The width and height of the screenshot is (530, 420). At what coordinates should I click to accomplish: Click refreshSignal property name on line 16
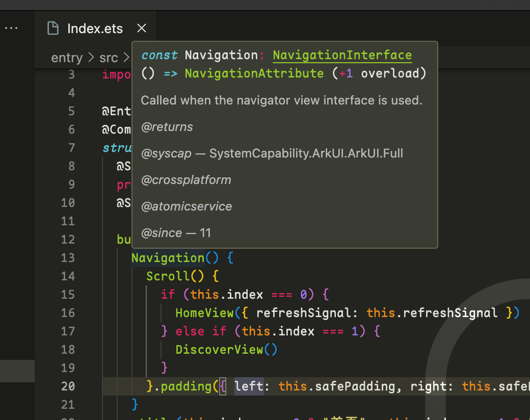pyautogui.click(x=304, y=313)
